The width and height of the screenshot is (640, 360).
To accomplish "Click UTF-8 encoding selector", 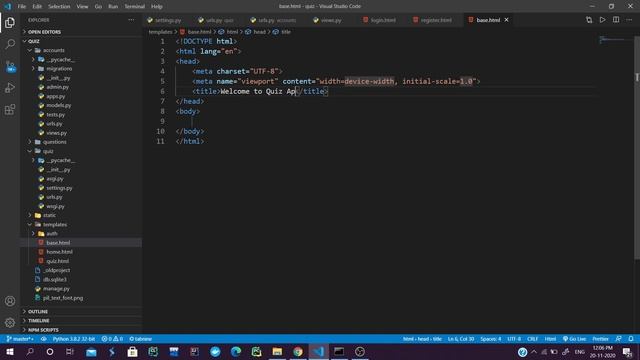I will coord(514,339).
